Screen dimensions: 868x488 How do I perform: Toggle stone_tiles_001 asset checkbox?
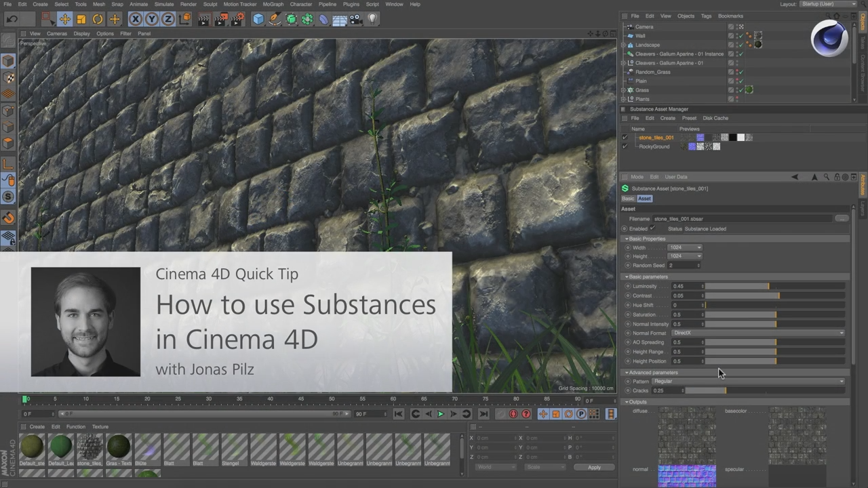click(x=625, y=138)
